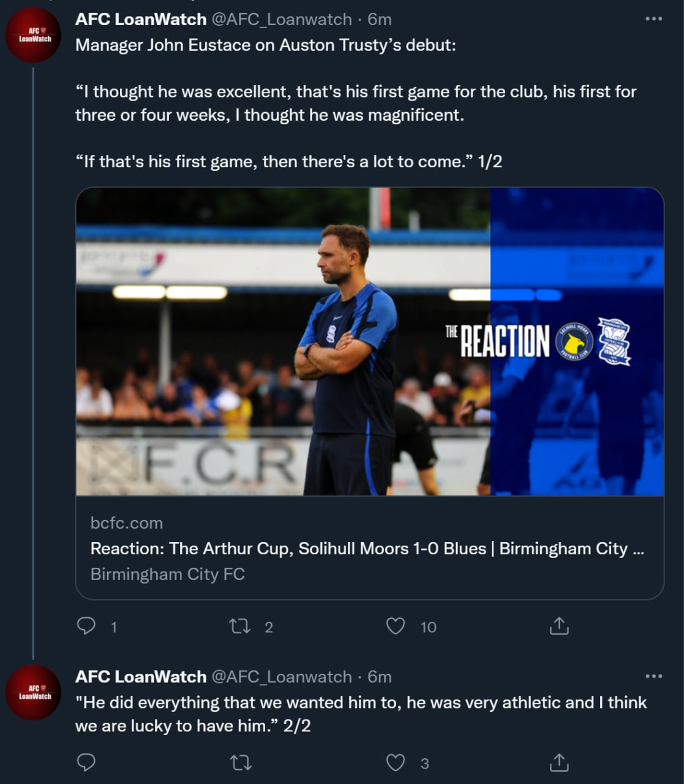Viewport: 684px width, 784px height.
Task: Like the second tweet with 3 likes
Action: [396, 763]
